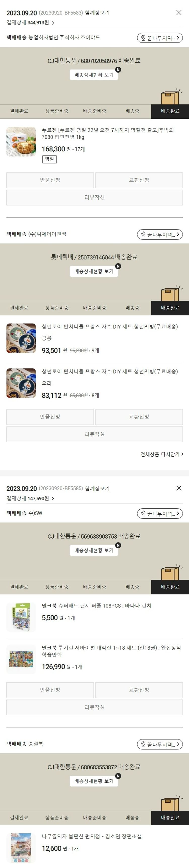Select 배송완료 step in first delivery tracker
Image resolution: width=189 pixels, height=868 pixels.
[170, 111]
